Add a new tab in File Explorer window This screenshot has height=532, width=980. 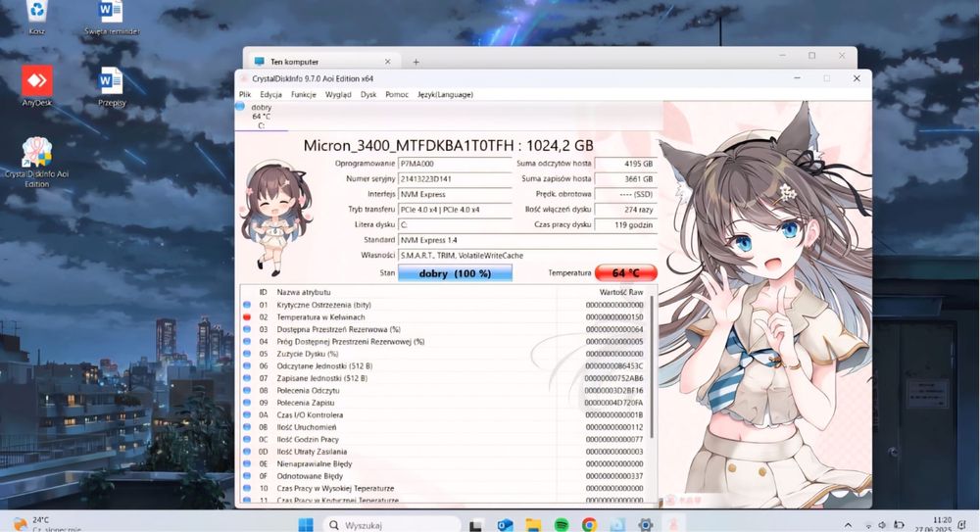(x=416, y=62)
